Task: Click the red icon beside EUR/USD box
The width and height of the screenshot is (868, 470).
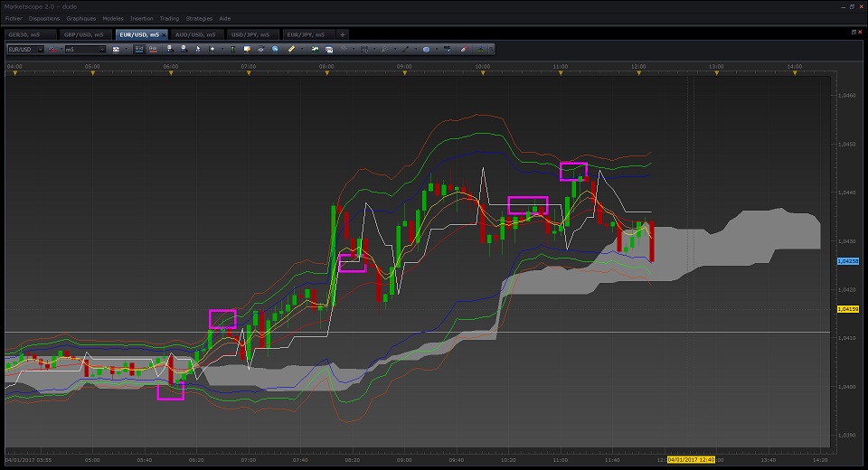Action: point(52,50)
